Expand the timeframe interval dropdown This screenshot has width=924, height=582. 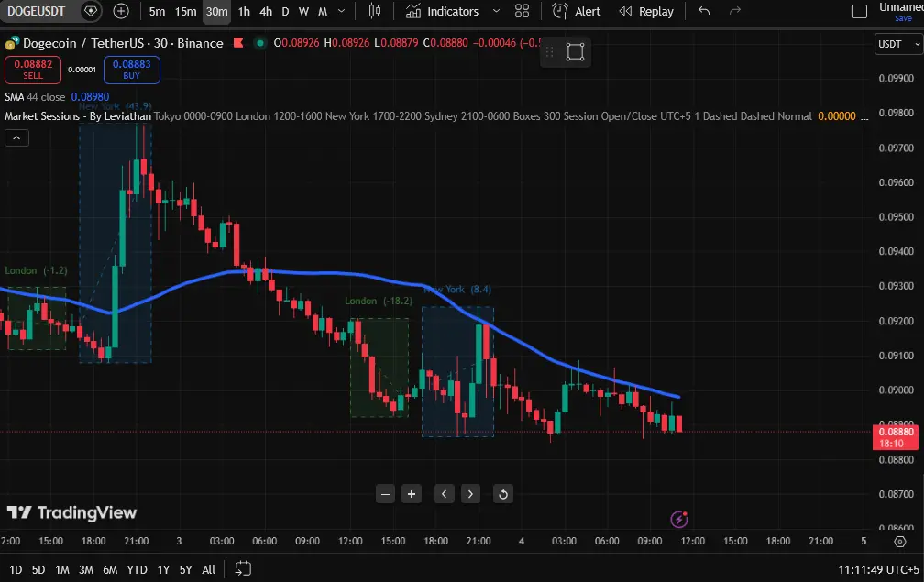[341, 11]
